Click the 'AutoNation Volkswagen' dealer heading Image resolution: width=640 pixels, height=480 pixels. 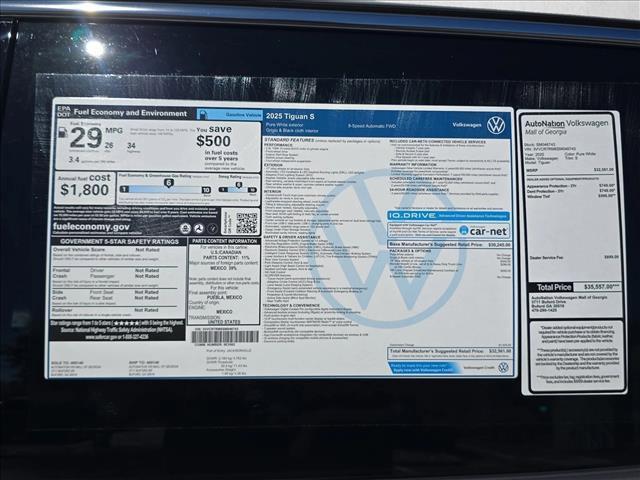tap(567, 123)
